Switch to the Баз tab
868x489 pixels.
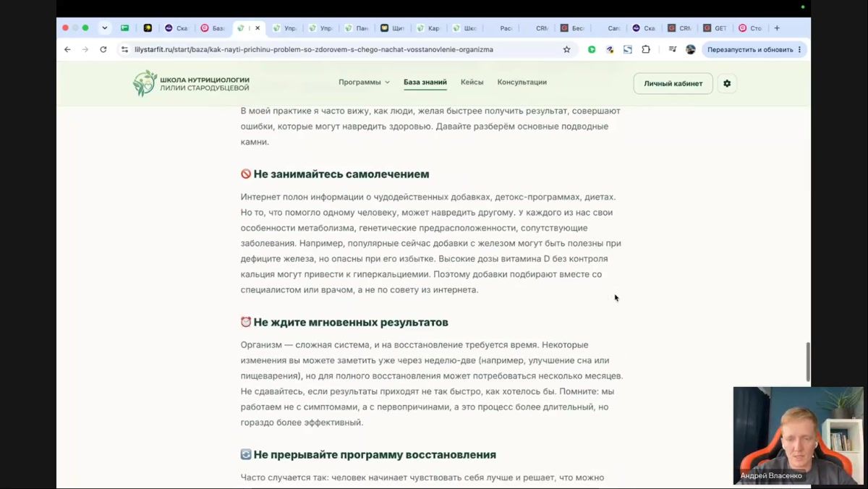[x=213, y=28]
